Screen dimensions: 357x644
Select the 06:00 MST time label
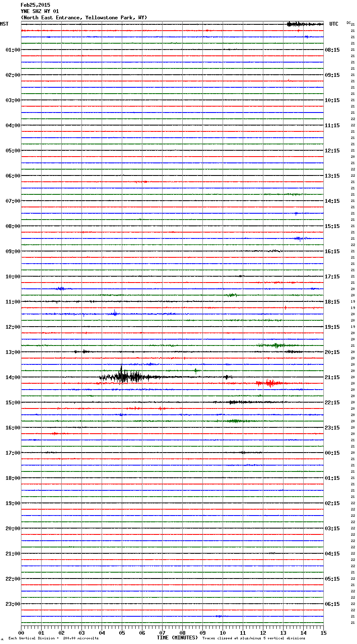(x=13, y=176)
